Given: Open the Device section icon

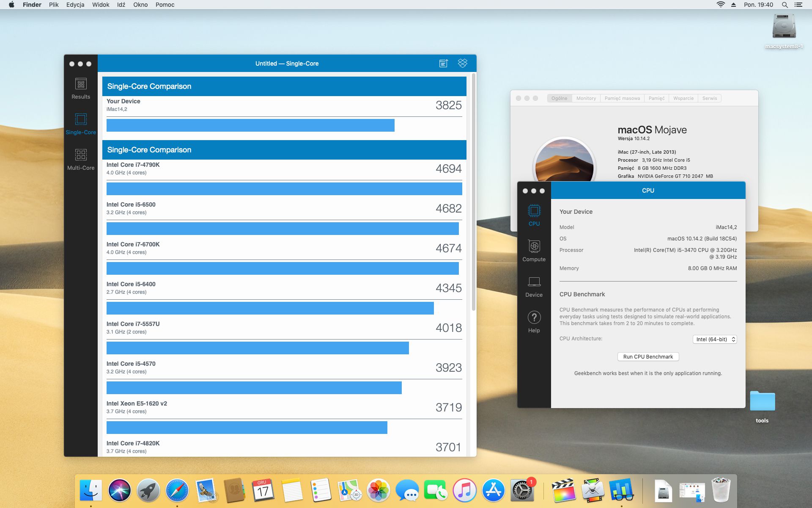Looking at the screenshot, I should (534, 286).
